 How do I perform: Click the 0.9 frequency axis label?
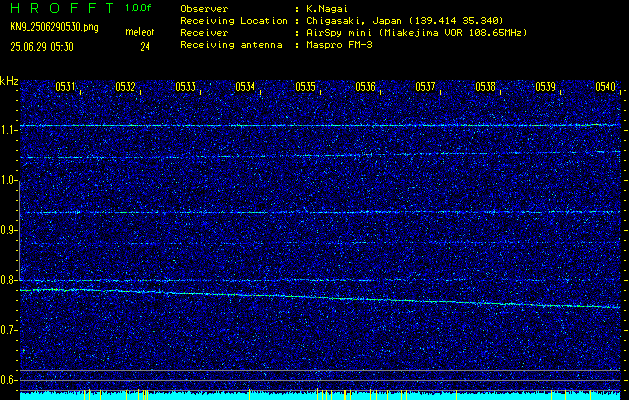pos(9,230)
